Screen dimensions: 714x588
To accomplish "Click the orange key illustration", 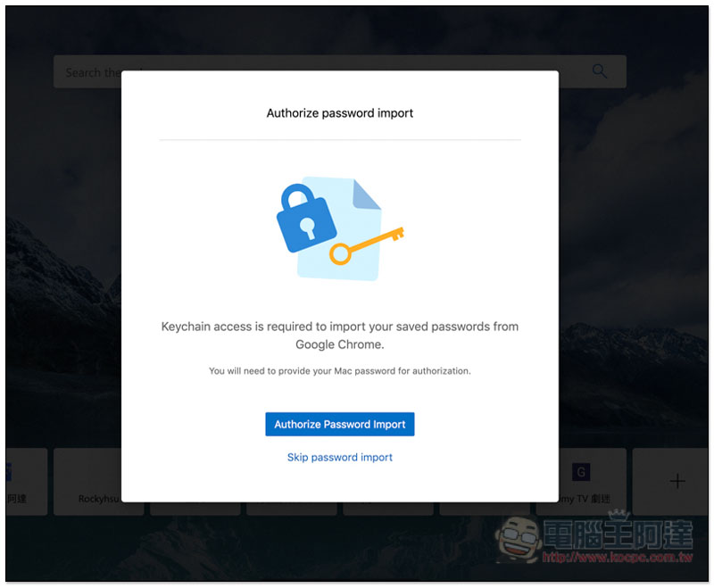I will click(367, 245).
